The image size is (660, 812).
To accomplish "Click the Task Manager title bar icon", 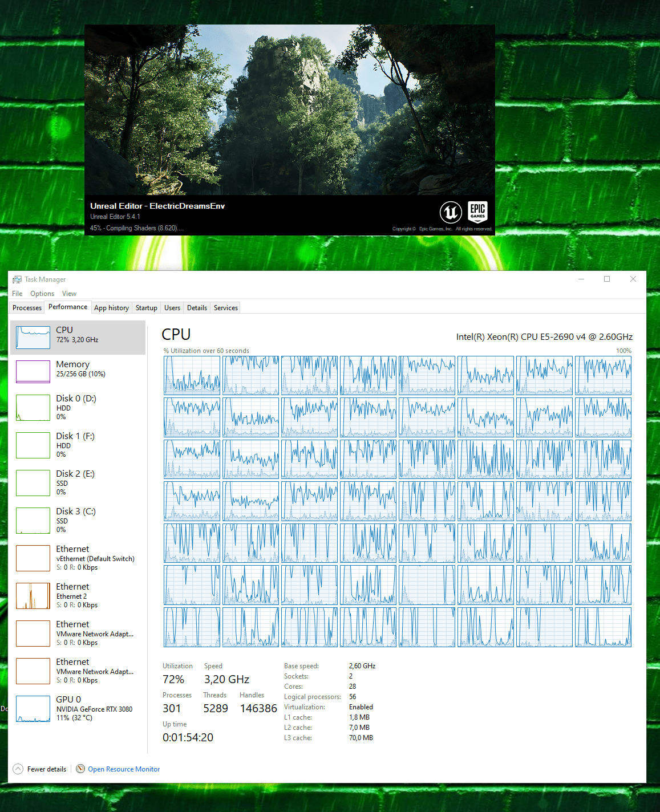I will pos(17,279).
